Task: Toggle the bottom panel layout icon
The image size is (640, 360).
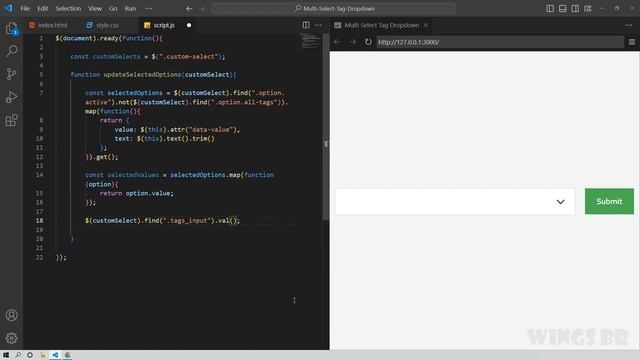Action: [x=562, y=9]
